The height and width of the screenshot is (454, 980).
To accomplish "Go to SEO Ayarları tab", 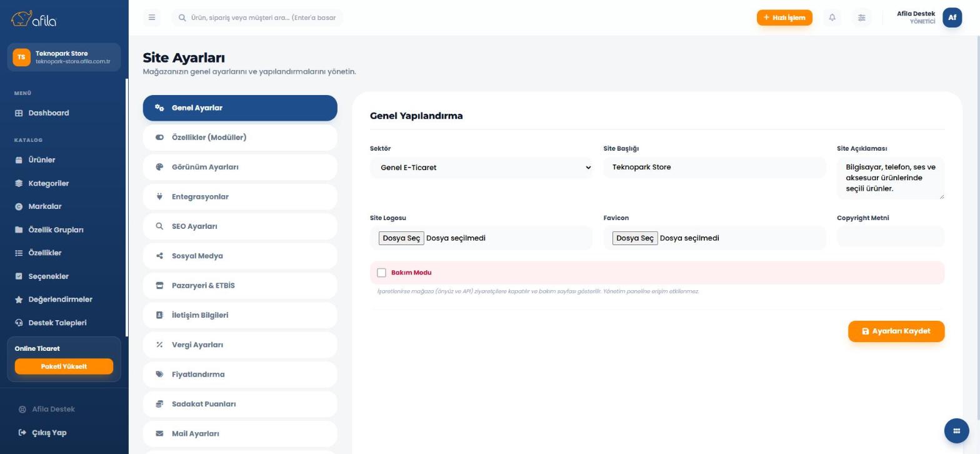I will click(x=240, y=226).
